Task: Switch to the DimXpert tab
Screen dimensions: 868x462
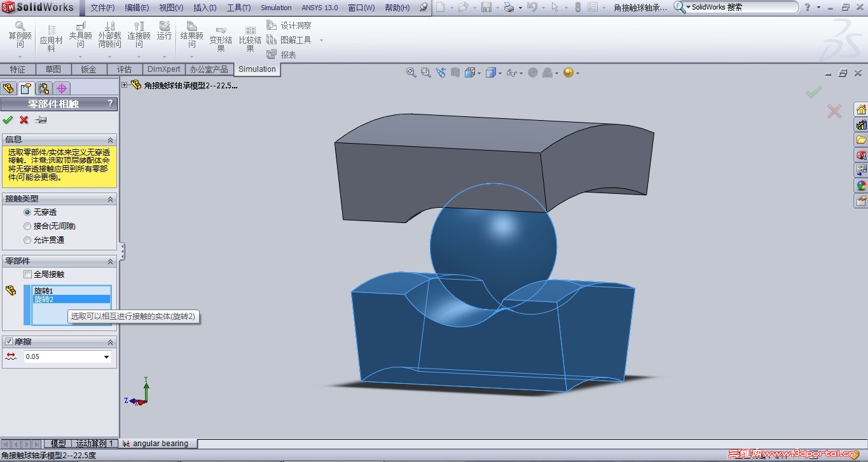Action: click(164, 69)
